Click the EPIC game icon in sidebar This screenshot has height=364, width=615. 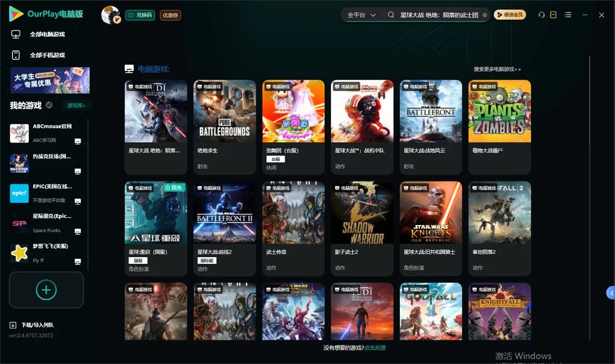(19, 193)
